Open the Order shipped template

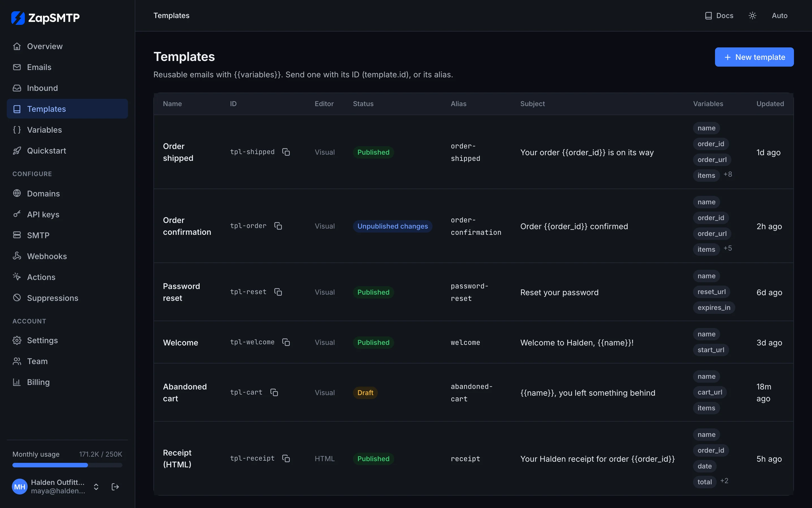(x=178, y=152)
